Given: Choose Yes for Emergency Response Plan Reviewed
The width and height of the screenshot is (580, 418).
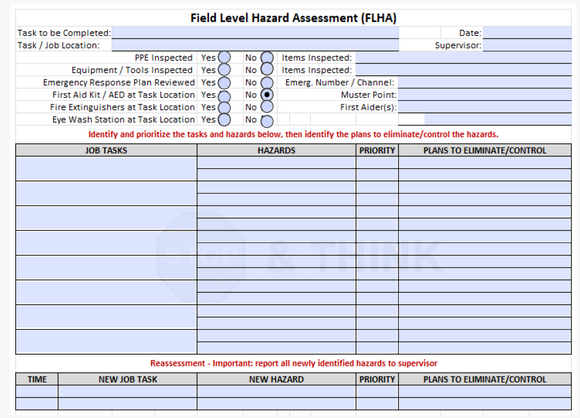Looking at the screenshot, I should point(224,82).
